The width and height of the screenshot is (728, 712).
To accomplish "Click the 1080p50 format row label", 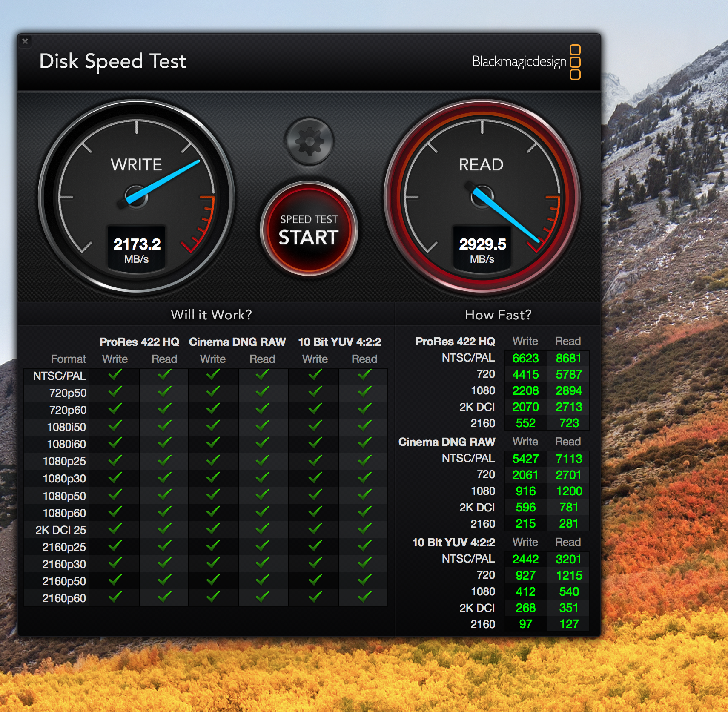I will pos(64,496).
